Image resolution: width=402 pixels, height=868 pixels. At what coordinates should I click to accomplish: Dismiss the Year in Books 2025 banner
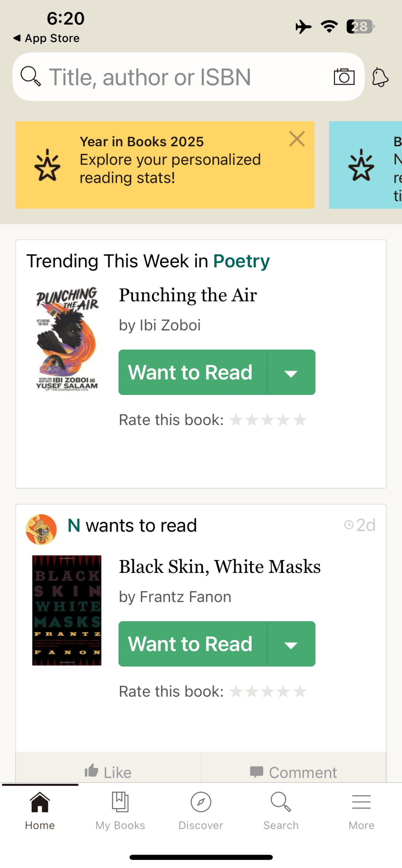point(297,139)
